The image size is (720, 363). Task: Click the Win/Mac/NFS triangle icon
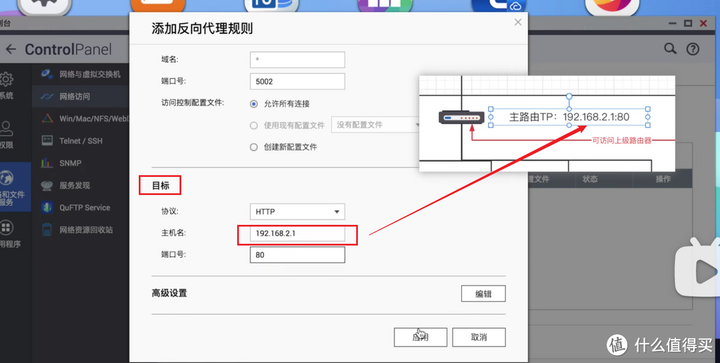47,118
